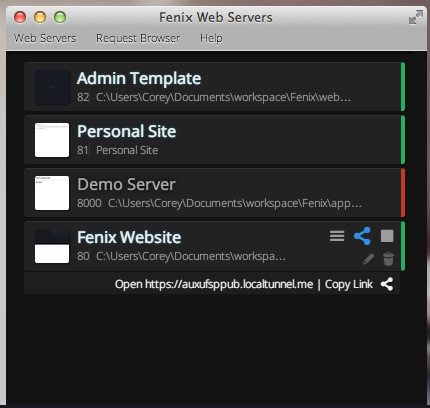Click the blue share icon for Fenix Website
Viewport: 430px width, 408px height.
coord(362,236)
